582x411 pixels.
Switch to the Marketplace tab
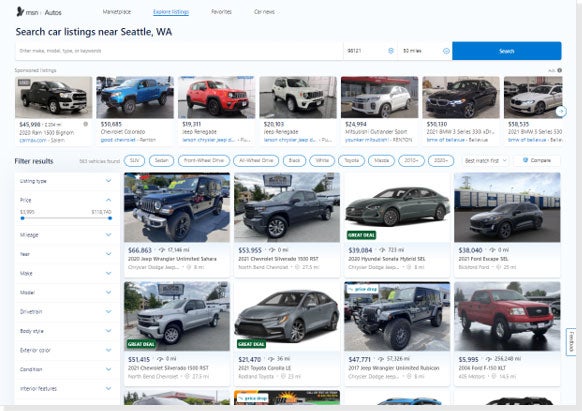click(117, 12)
